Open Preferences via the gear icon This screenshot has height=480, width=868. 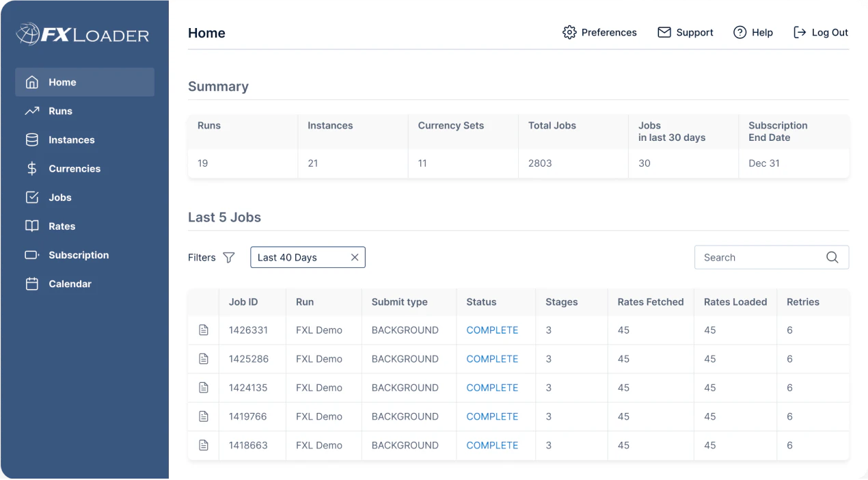pyautogui.click(x=569, y=33)
